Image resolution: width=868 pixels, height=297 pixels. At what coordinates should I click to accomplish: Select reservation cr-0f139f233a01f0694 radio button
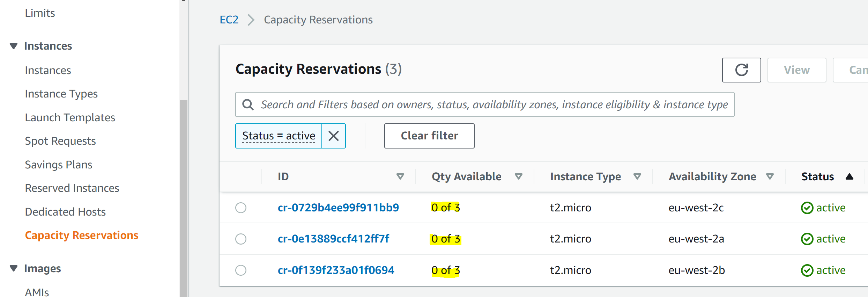pyautogui.click(x=241, y=270)
